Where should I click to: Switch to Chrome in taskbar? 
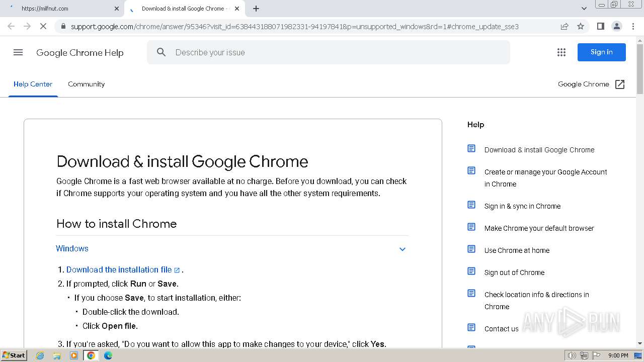[x=91, y=355]
